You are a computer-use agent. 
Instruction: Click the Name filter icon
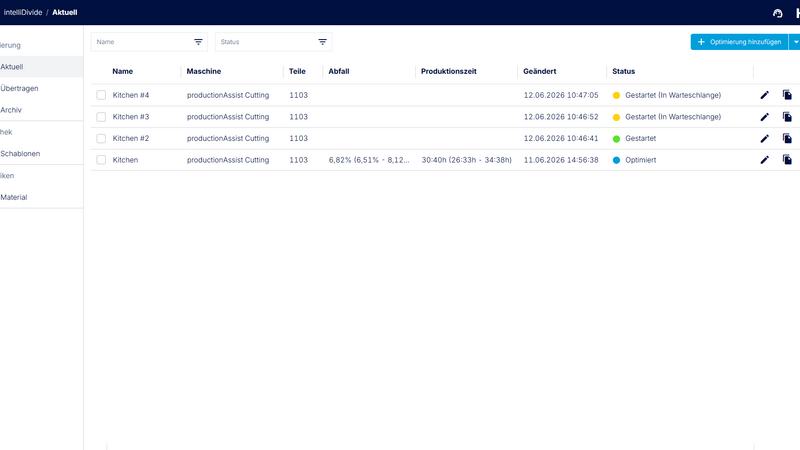click(198, 42)
